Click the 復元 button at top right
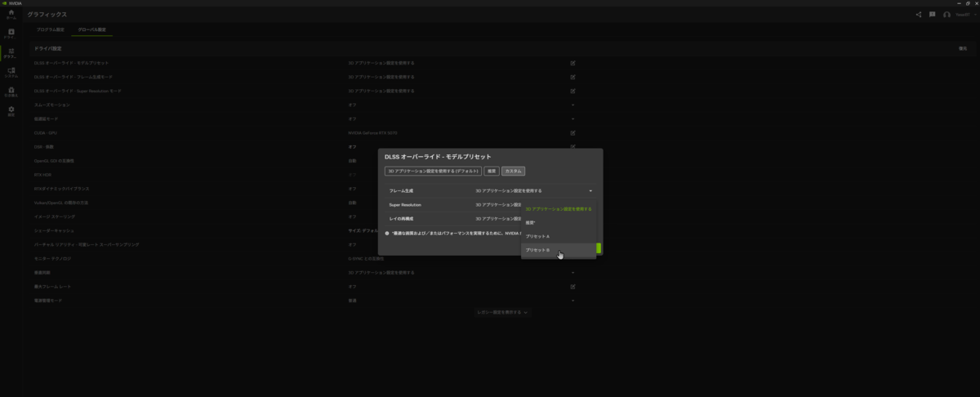Viewport: 980px width, 397px height. coord(962,49)
